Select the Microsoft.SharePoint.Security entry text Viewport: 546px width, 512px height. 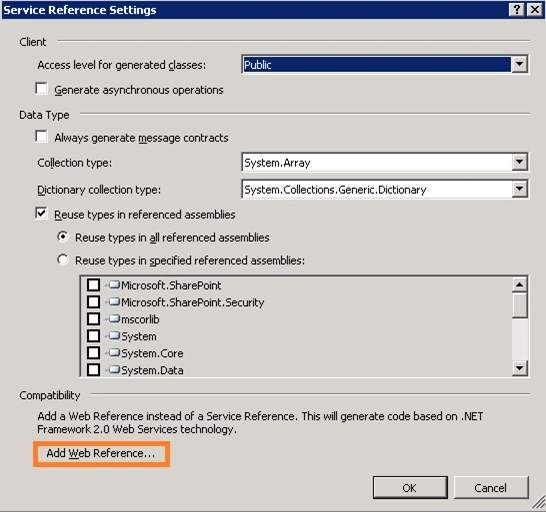[193, 302]
